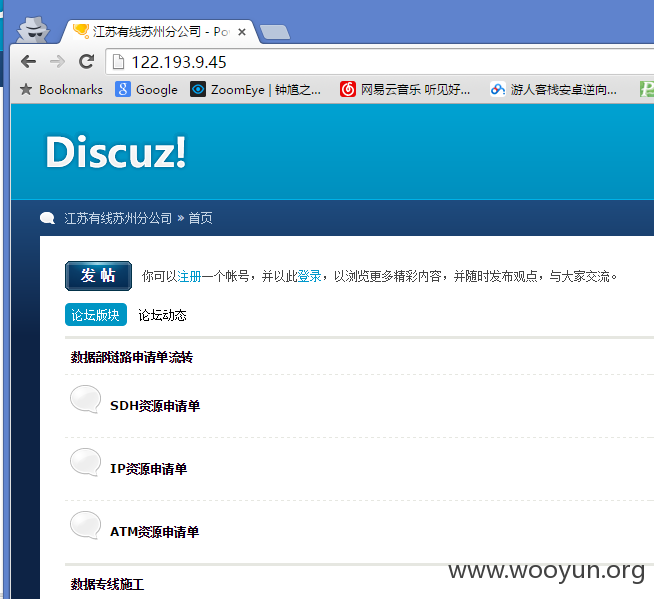
Task: Click the 发帖 post button
Action: [x=98, y=276]
